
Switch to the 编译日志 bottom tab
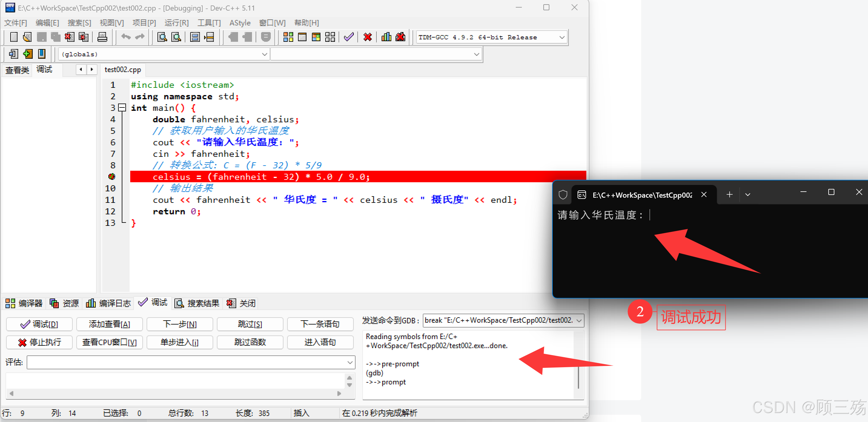click(x=108, y=303)
